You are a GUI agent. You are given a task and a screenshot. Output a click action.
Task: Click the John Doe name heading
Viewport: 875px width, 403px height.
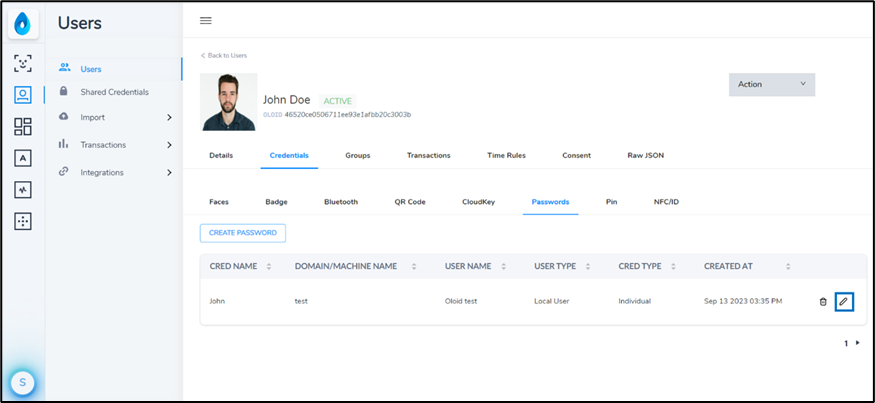click(286, 100)
